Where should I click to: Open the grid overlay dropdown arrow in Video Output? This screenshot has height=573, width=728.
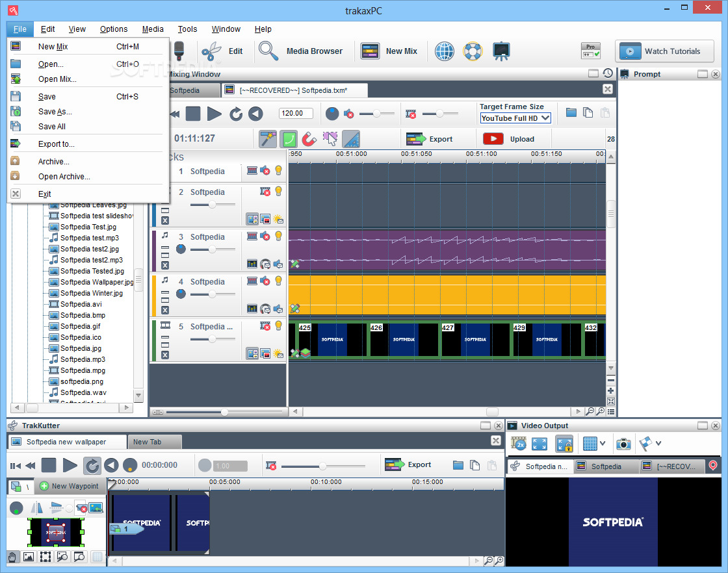click(x=603, y=444)
